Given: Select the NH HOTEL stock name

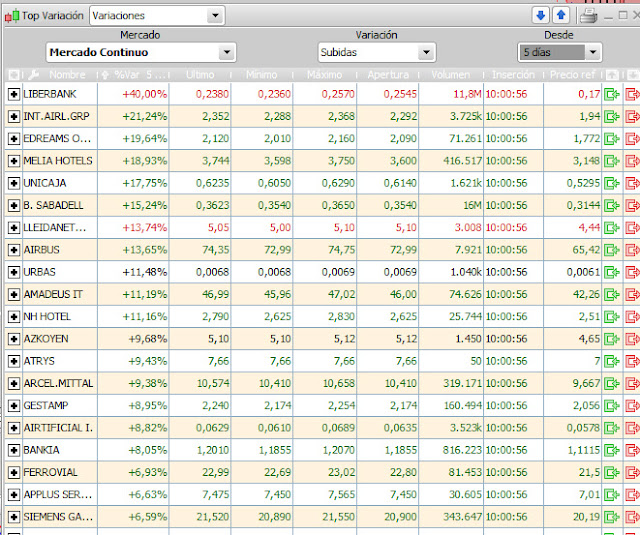Looking at the screenshot, I should tap(47, 317).
